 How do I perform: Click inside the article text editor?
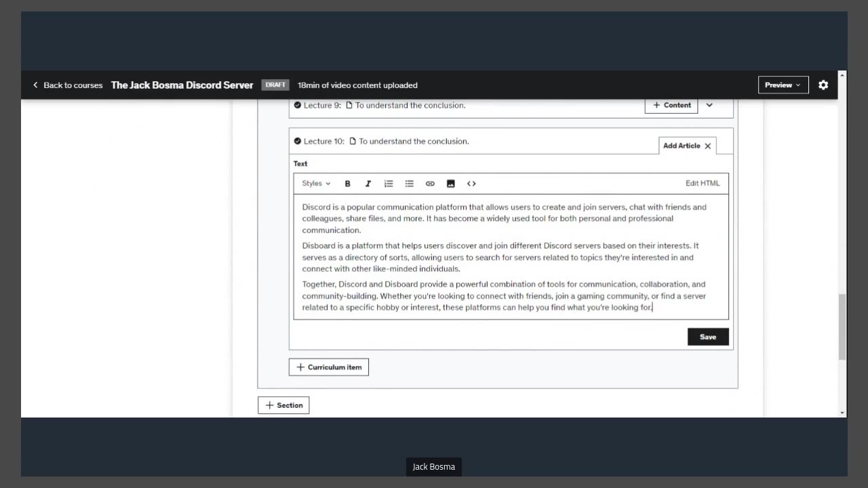tap(511, 257)
